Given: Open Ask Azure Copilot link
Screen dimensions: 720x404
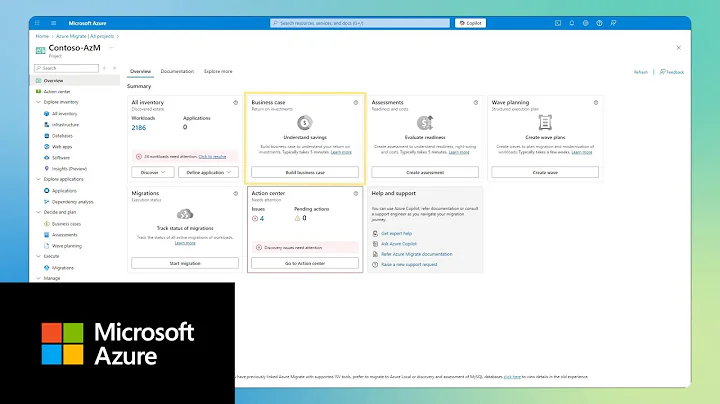Looking at the screenshot, I should click(x=399, y=244).
